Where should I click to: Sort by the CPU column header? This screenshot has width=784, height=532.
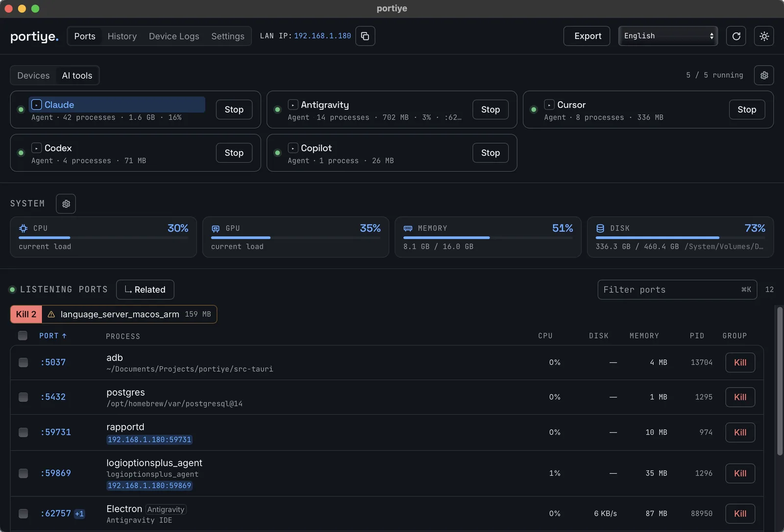coord(545,336)
